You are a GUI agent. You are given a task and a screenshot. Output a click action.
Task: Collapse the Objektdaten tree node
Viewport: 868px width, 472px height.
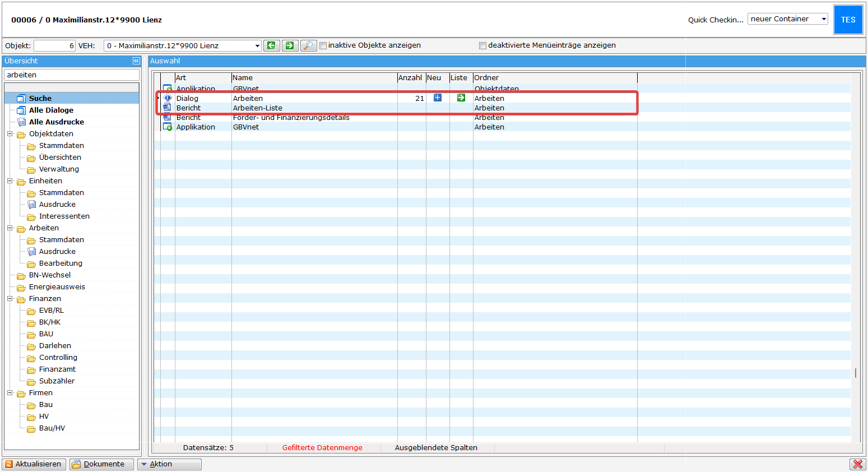click(x=10, y=134)
